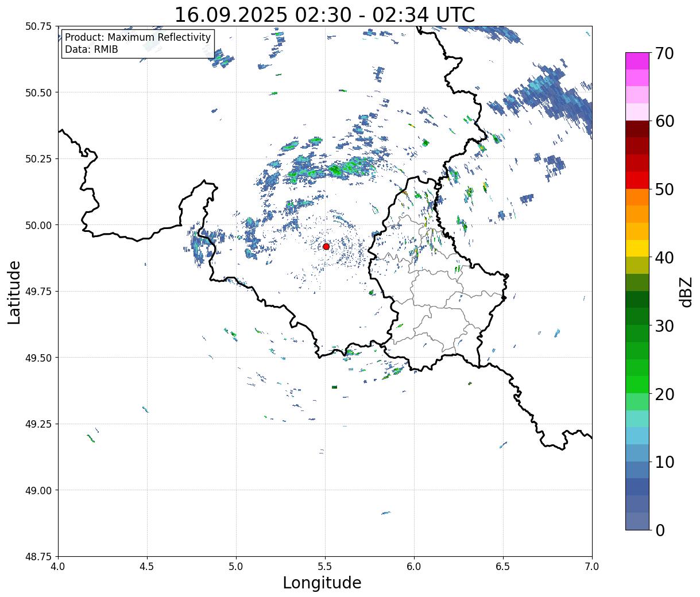This screenshot has height=597, width=700.
Task: Click the latitude tick label 50.75
Action: (38, 26)
